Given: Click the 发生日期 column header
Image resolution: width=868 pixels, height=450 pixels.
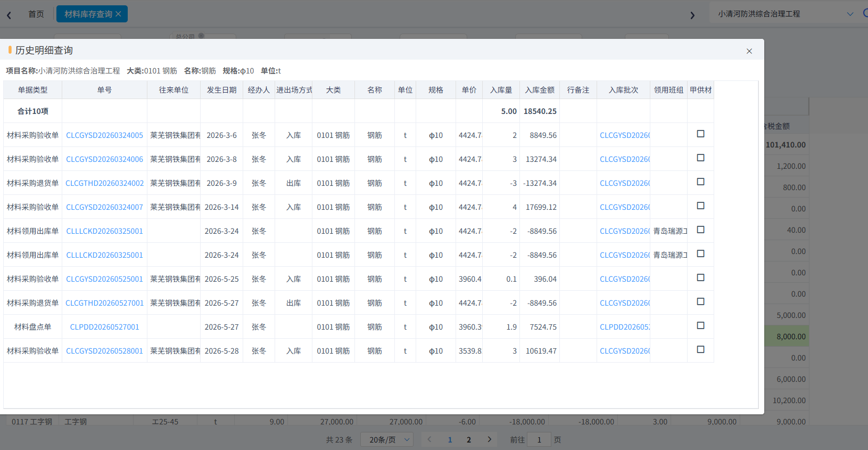Looking at the screenshot, I should click(x=221, y=90).
